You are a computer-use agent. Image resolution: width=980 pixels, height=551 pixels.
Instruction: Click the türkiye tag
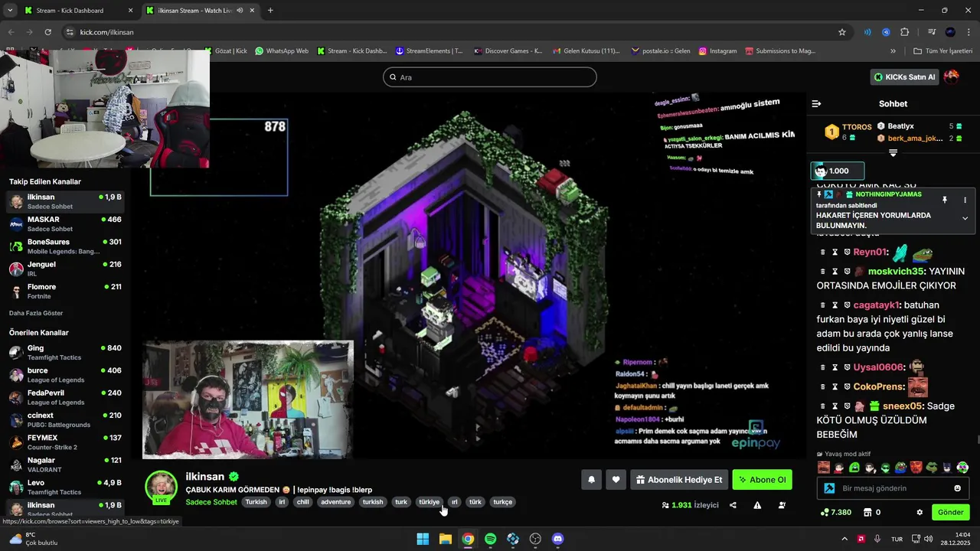[x=429, y=502]
